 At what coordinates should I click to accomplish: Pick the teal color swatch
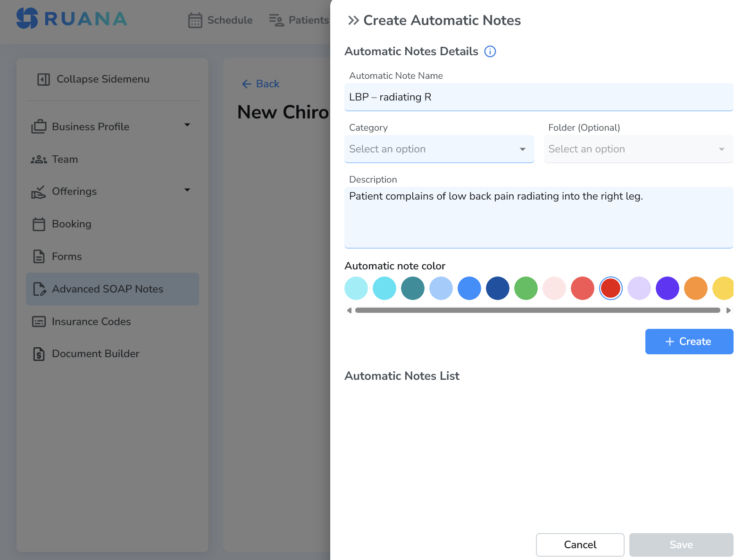(x=413, y=288)
